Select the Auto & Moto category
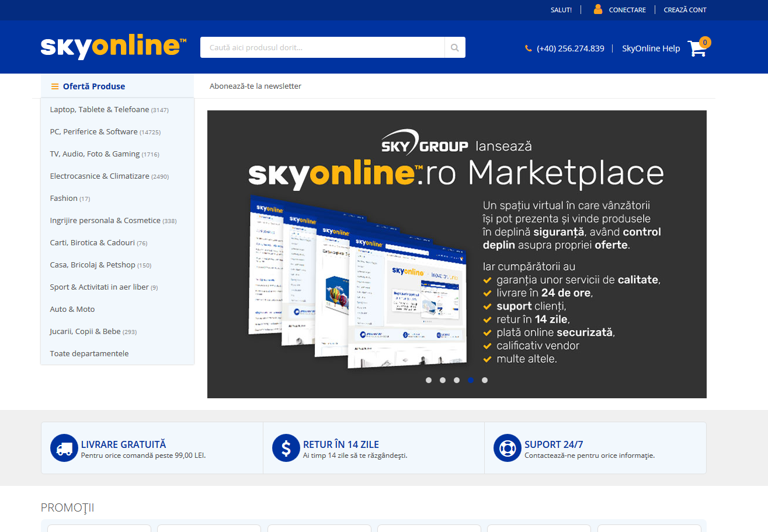 [x=72, y=310]
